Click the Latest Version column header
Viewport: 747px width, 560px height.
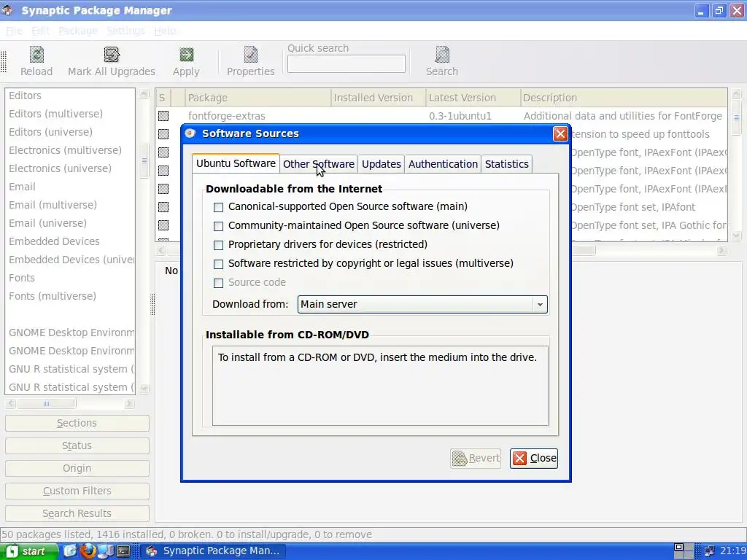pos(473,98)
